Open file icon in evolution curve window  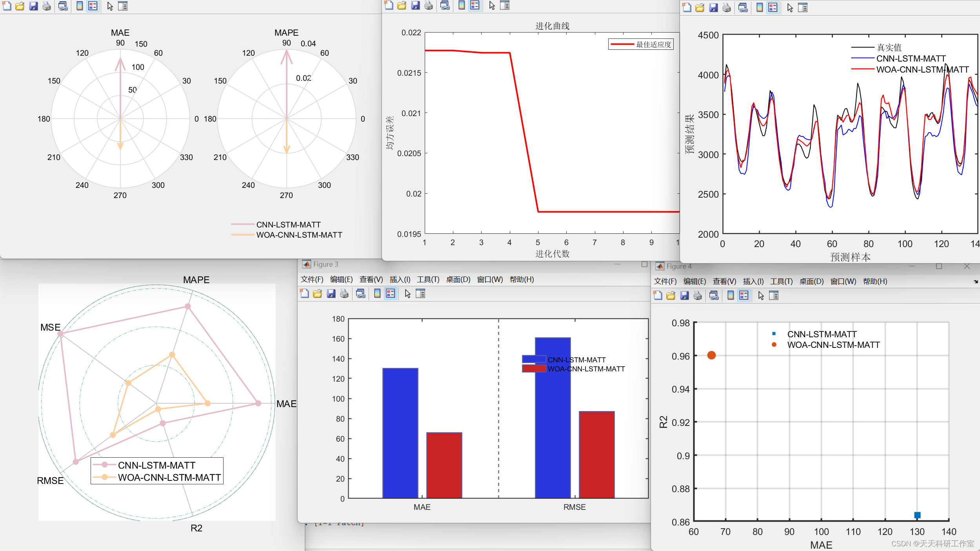coord(402,5)
